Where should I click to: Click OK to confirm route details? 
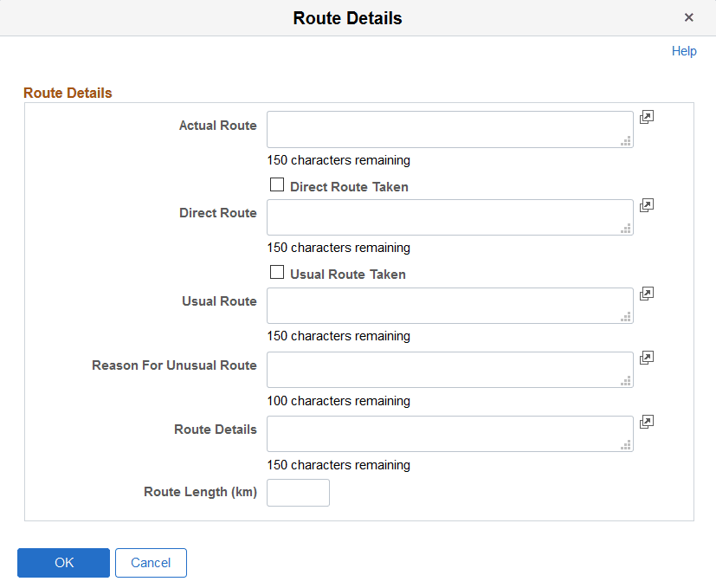coord(63,562)
